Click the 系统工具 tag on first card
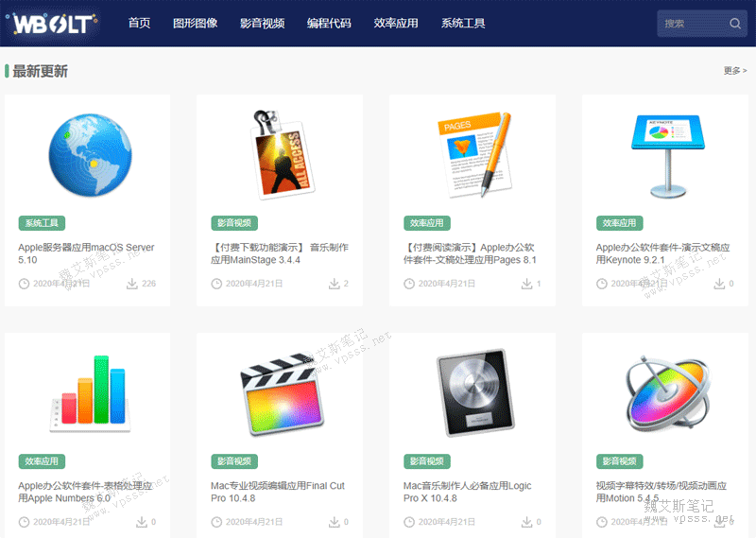The image size is (756, 538). click(42, 223)
